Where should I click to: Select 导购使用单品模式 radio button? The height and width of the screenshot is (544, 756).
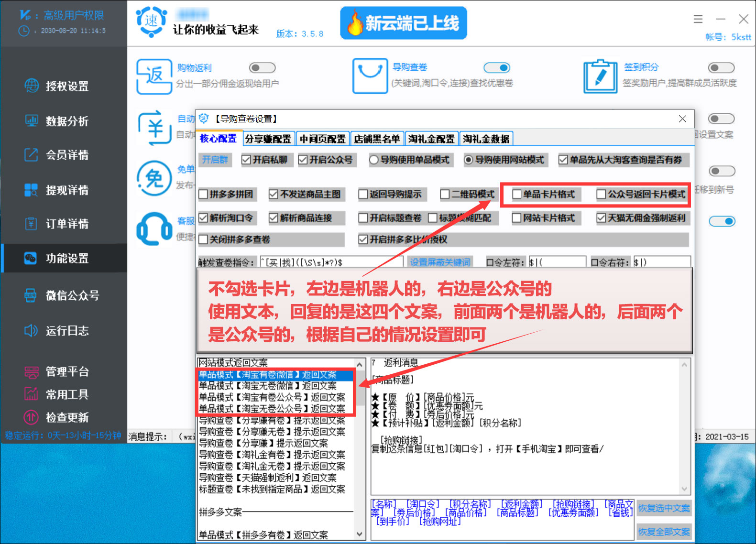pyautogui.click(x=374, y=160)
